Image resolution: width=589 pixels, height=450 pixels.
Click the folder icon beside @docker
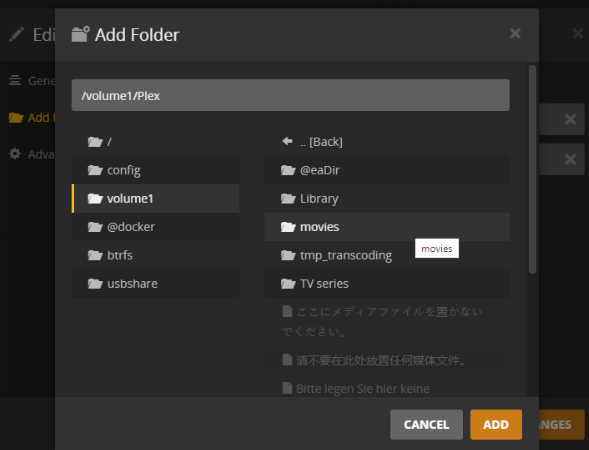click(x=95, y=227)
